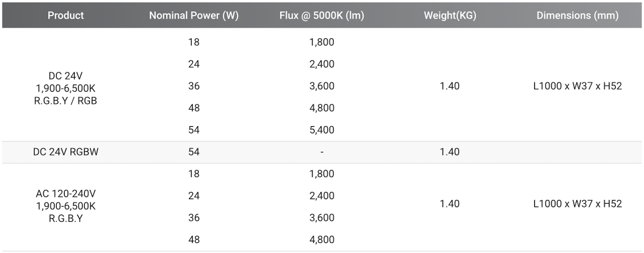This screenshot has height=253, width=644.
Task: Click the Nominal Power (W) column header
Action: click(194, 15)
